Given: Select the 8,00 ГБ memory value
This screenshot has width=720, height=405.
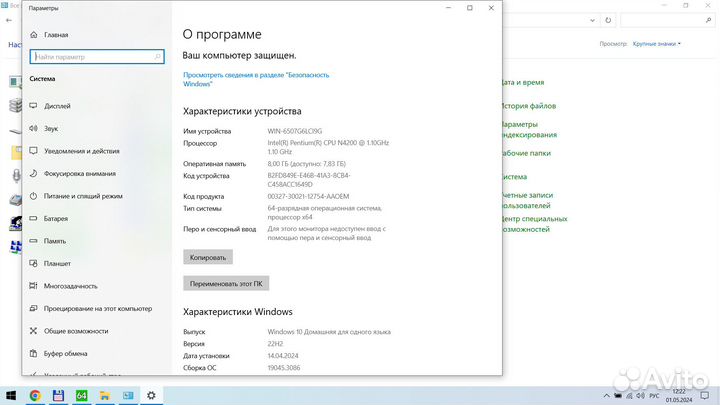Looking at the screenshot, I should click(x=306, y=164).
